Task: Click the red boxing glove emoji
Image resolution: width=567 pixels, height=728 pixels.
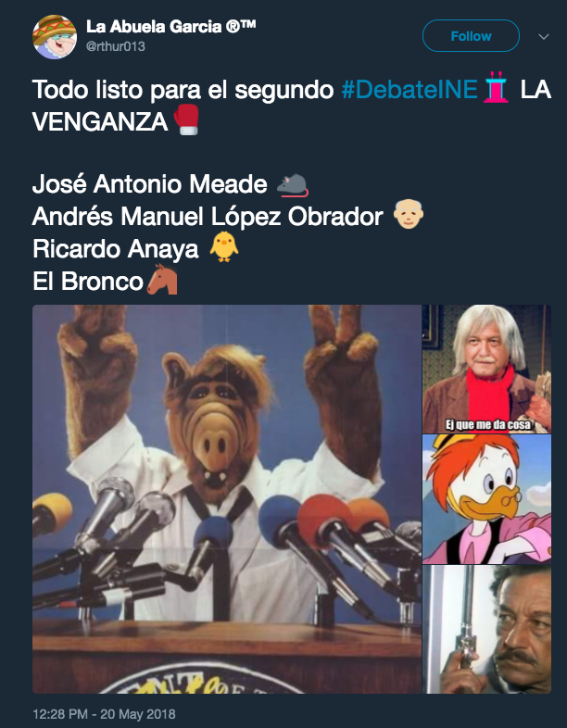Action: (x=186, y=119)
